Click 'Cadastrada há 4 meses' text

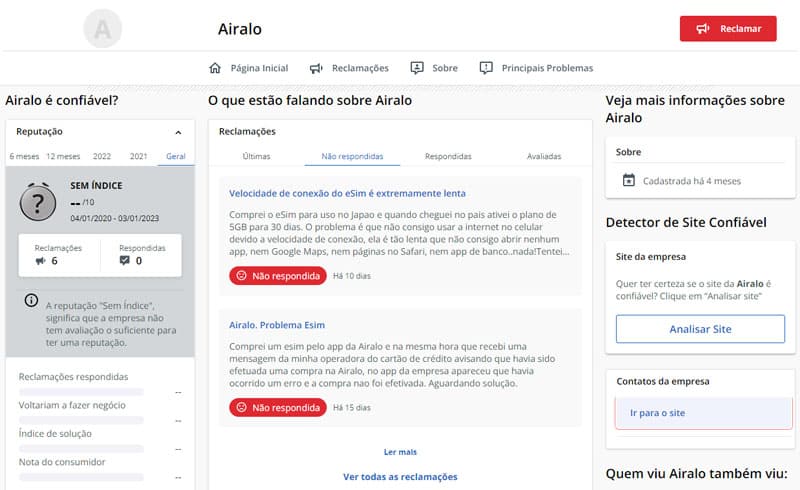[x=692, y=181]
